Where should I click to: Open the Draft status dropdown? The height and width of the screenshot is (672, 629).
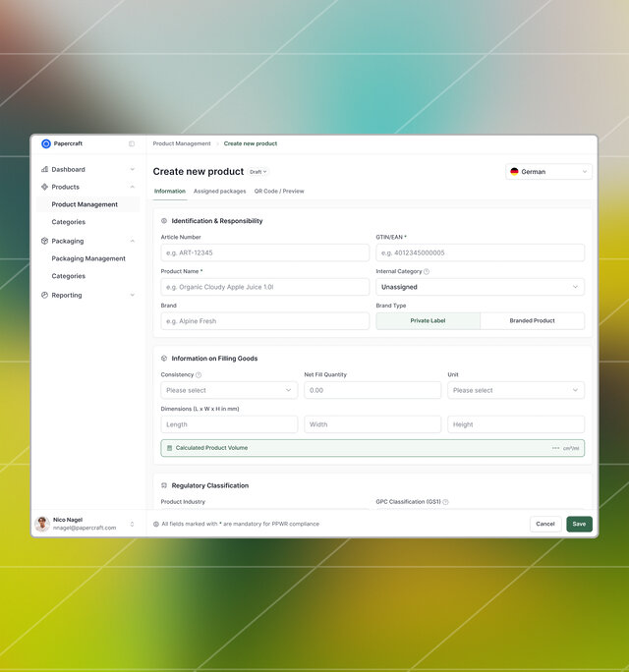coord(257,172)
